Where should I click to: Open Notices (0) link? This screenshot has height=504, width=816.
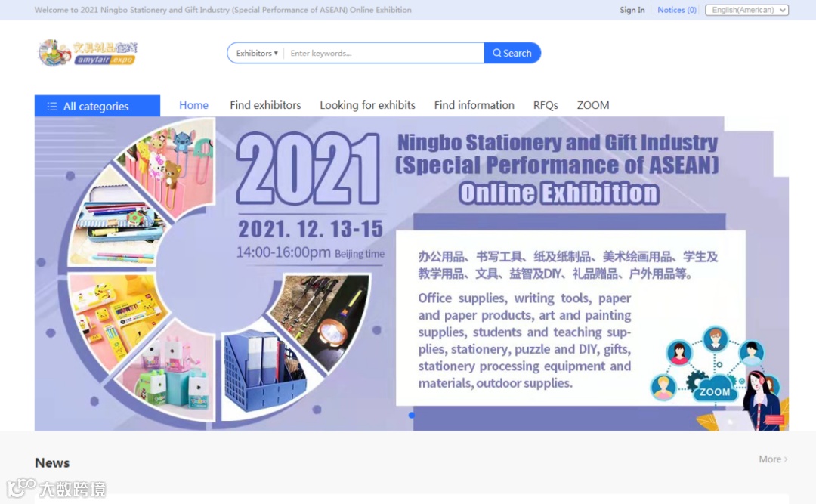pyautogui.click(x=676, y=10)
